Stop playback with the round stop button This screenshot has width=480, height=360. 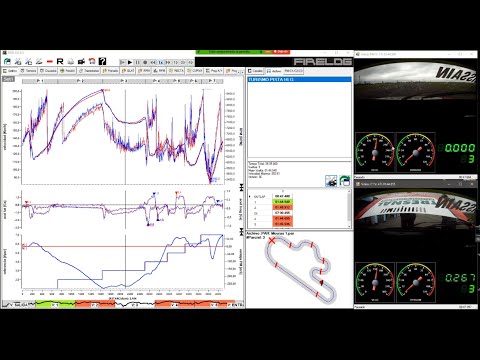(145, 62)
